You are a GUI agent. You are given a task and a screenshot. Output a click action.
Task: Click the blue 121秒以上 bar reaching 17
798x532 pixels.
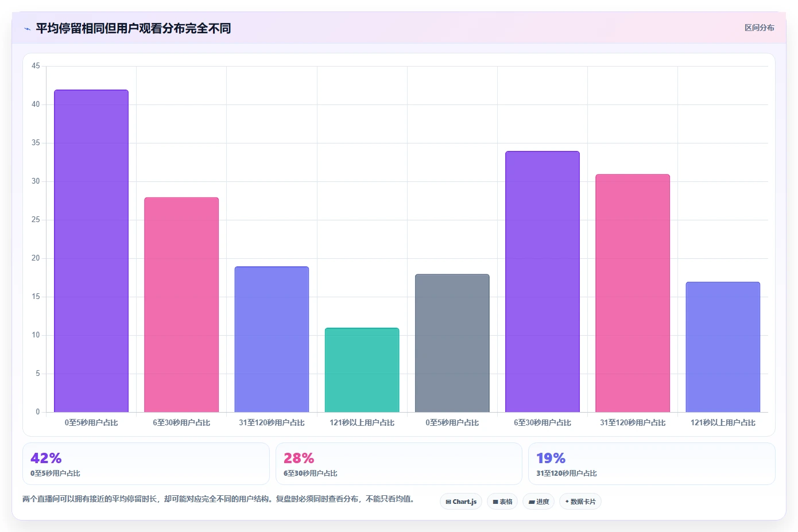(723, 347)
